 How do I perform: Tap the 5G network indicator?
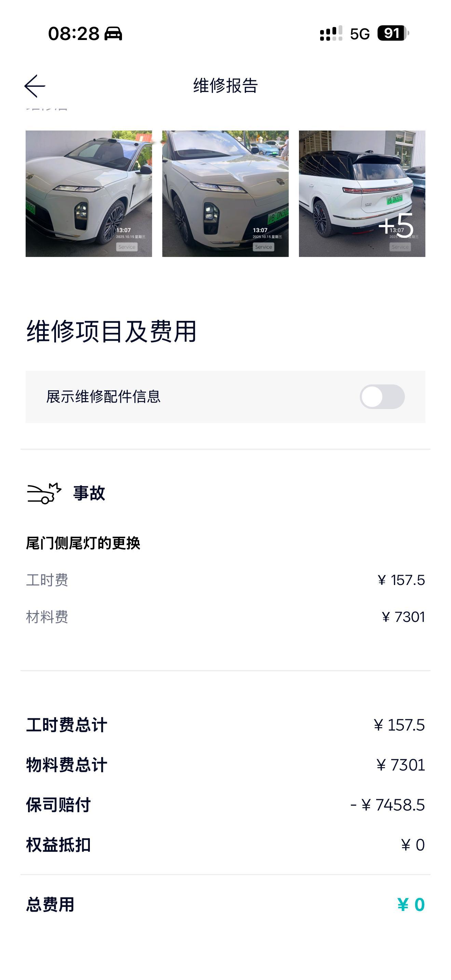[x=360, y=34]
